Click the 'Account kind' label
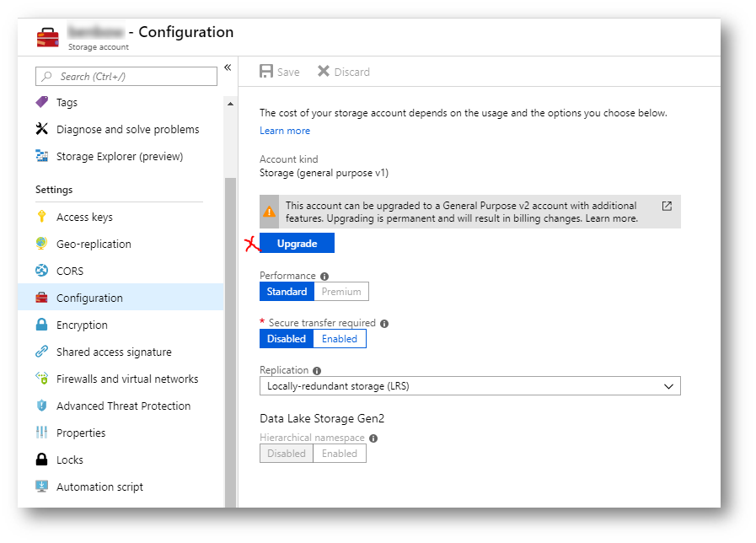Screen dimensions: 756x543 [x=289, y=159]
